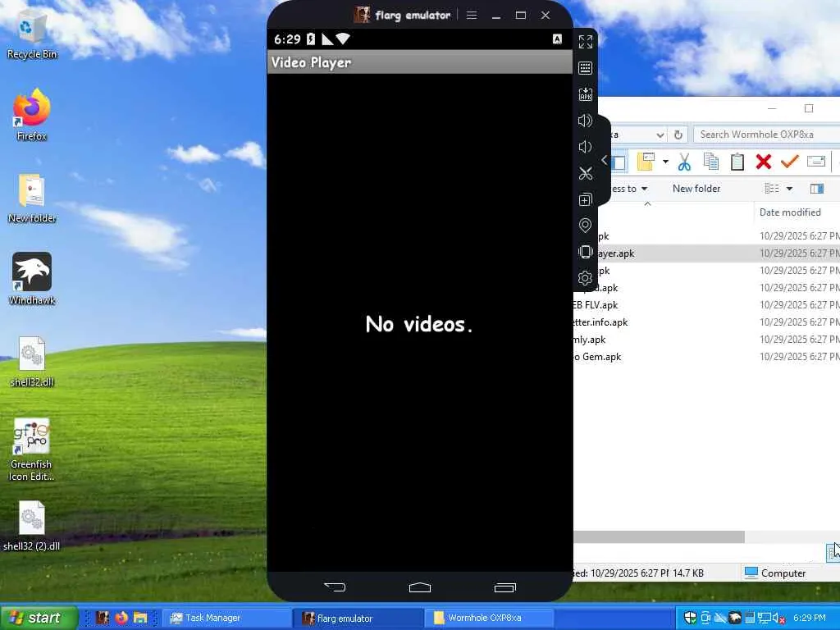The image size is (840, 630).
Task: Tap the Android back navigation button
Action: (335, 587)
